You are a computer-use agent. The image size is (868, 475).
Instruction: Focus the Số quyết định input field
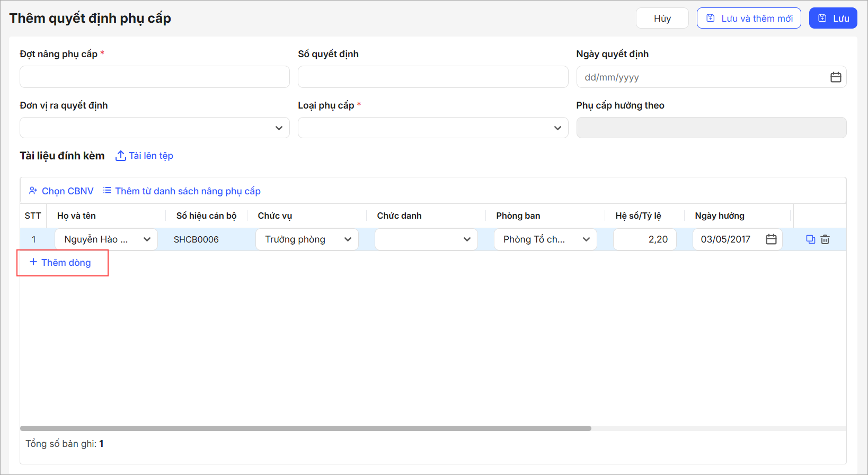pos(432,77)
